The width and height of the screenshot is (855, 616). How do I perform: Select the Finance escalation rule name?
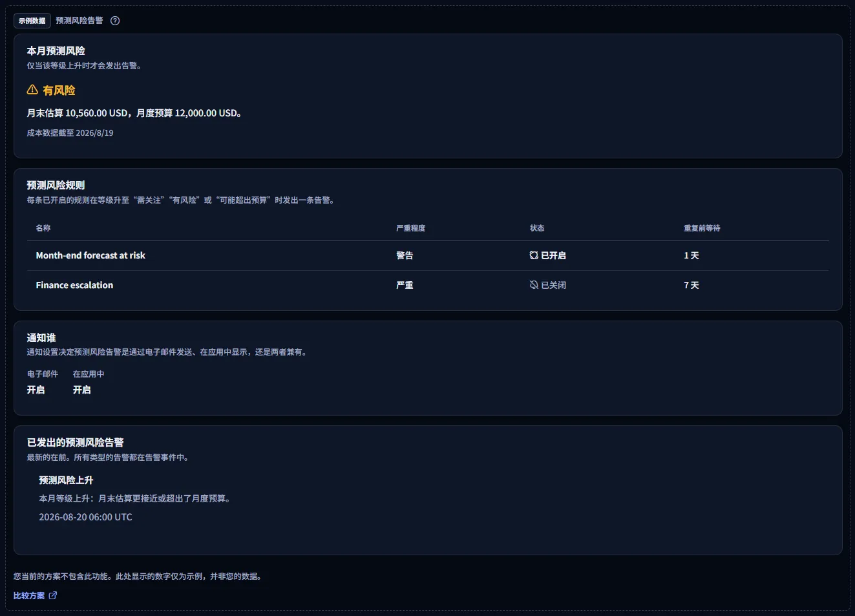point(74,285)
